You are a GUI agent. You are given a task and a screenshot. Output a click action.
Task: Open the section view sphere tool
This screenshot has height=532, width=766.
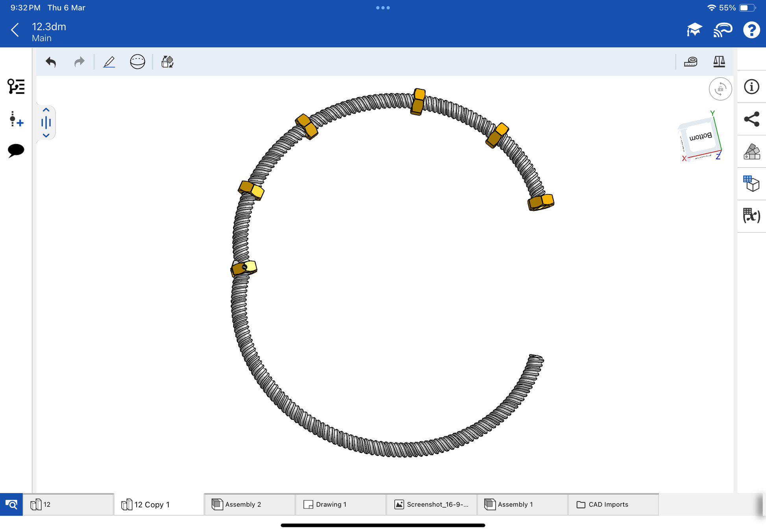click(x=137, y=62)
